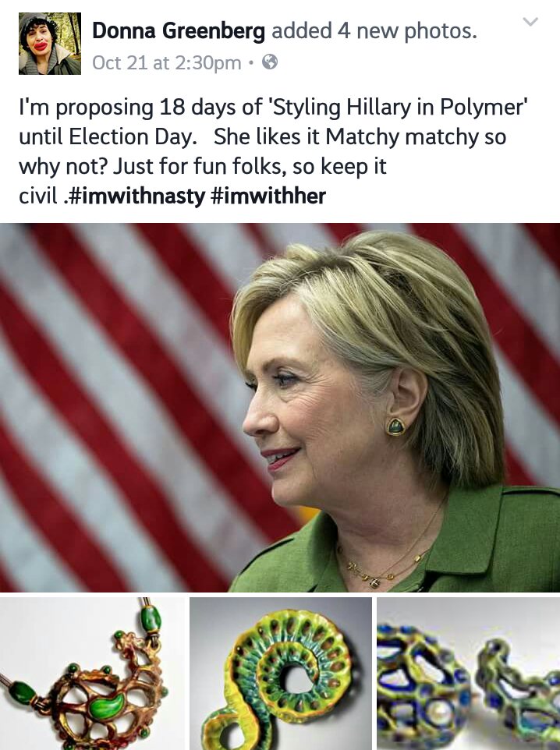
Task: Click the 'added 4 new photos' text
Action: coord(374,31)
